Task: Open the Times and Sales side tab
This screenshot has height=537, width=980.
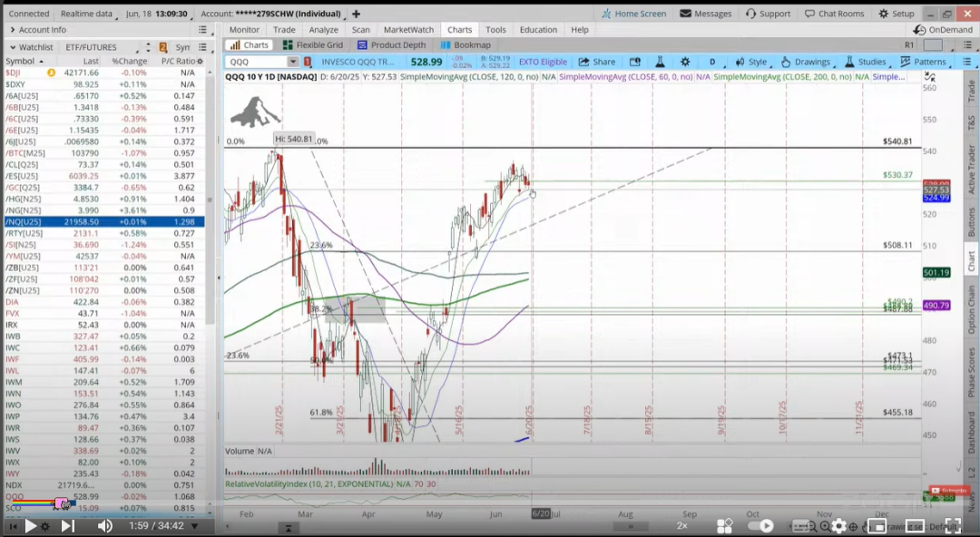Action: [x=971, y=122]
